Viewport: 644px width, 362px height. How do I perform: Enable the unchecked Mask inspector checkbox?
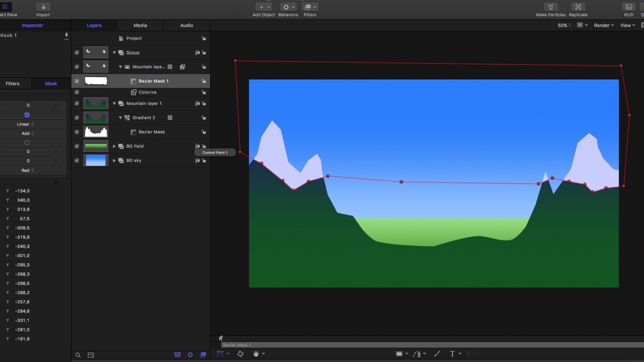point(27,143)
